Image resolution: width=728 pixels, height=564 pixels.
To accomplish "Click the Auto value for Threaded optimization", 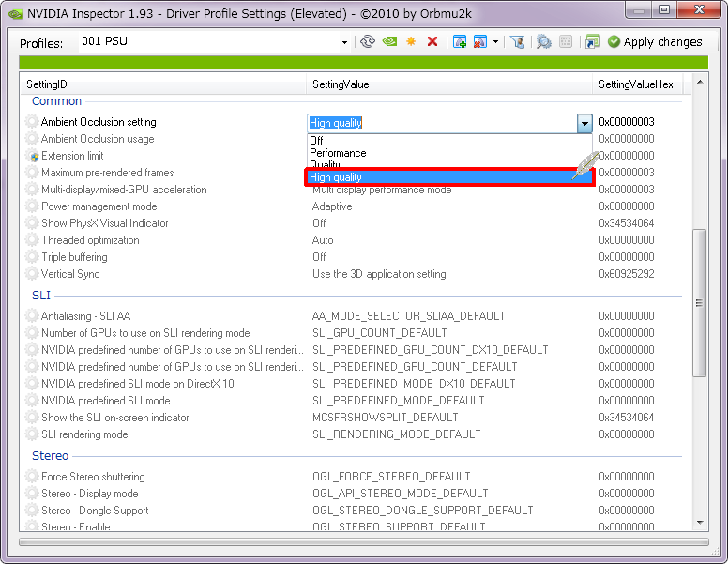I will [x=323, y=240].
